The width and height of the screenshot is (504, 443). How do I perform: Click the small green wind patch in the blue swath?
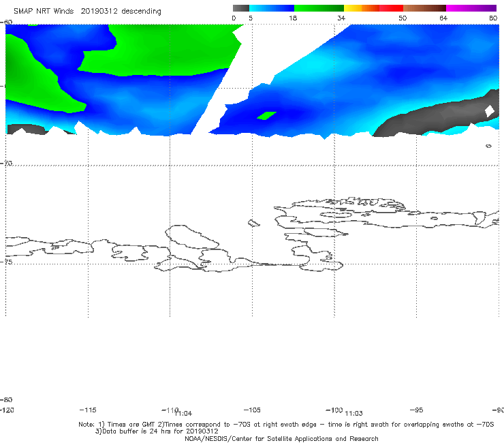click(266, 115)
